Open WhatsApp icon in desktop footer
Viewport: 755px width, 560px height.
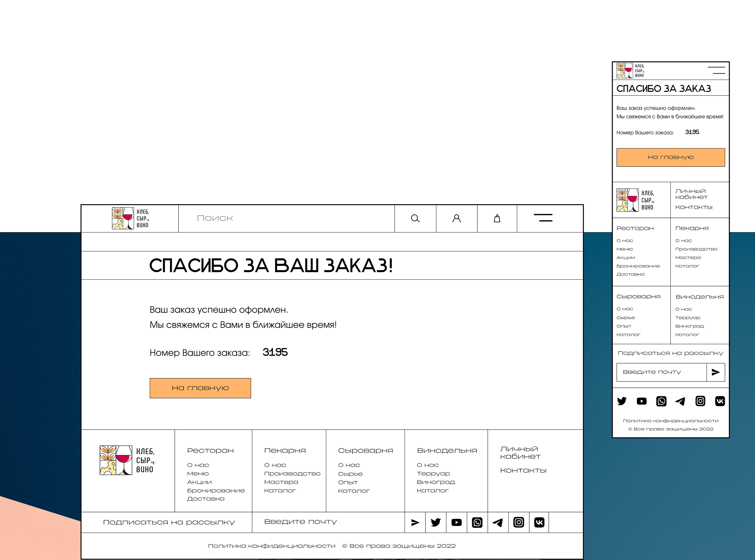[477, 522]
